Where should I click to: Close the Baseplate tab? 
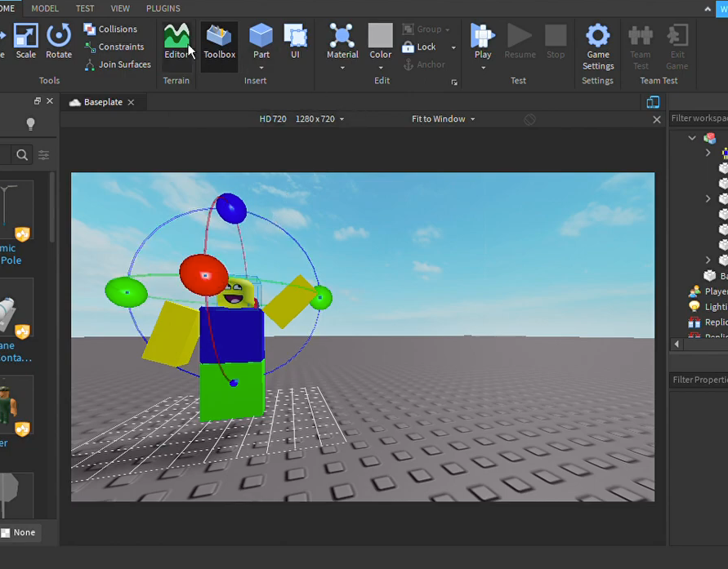131,103
